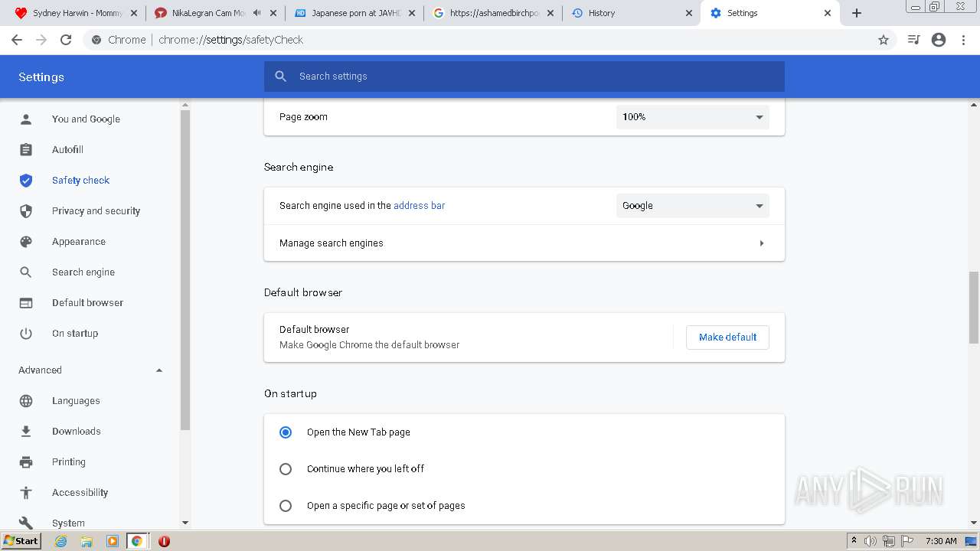The width and height of the screenshot is (980, 551).
Task: Launch Internet Explorer from the taskbar
Action: pos(61,541)
